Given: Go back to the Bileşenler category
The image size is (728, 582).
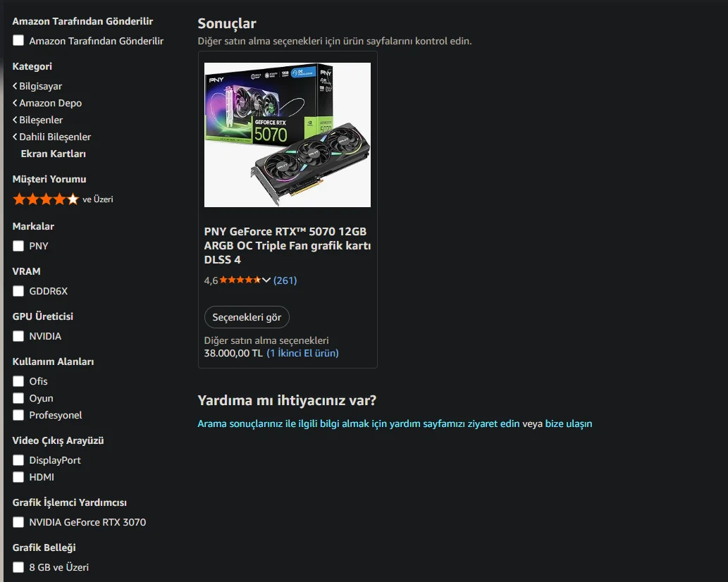Looking at the screenshot, I should click(37, 120).
